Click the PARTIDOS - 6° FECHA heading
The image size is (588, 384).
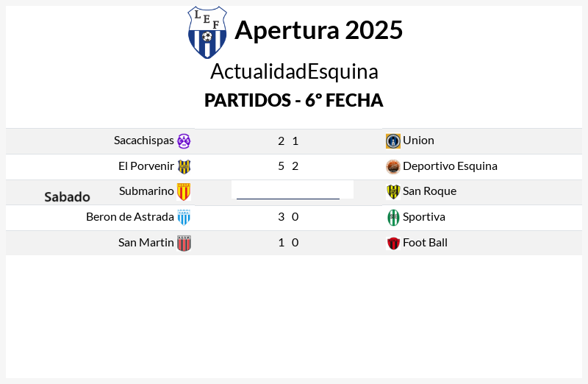pos(293,100)
